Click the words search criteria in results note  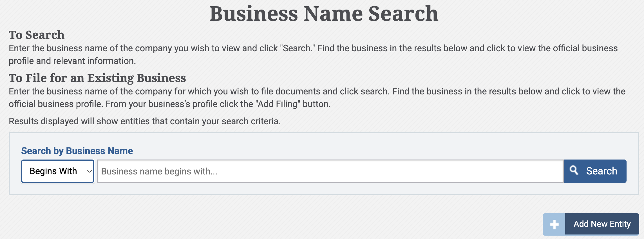coord(251,121)
